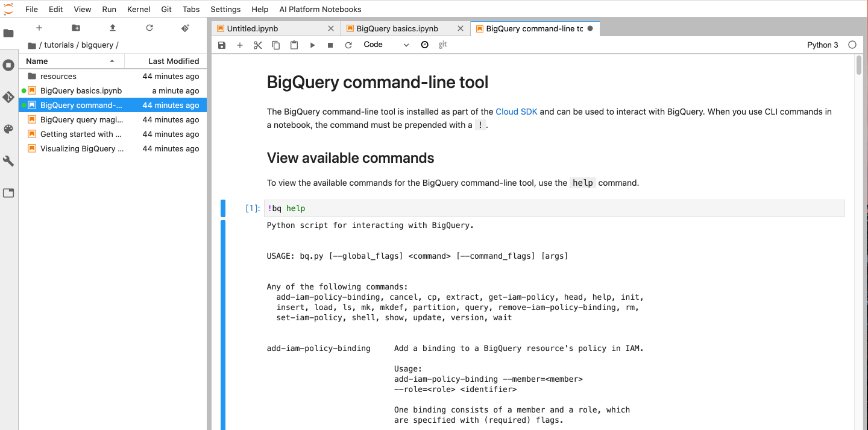Click the git button in notebook toolbar
The image size is (868, 430).
pos(443,45)
